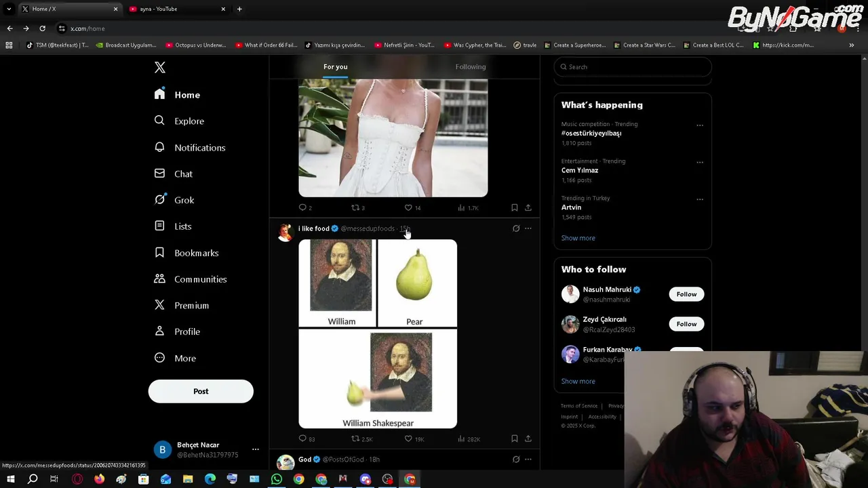Share the white dress post

(528, 207)
